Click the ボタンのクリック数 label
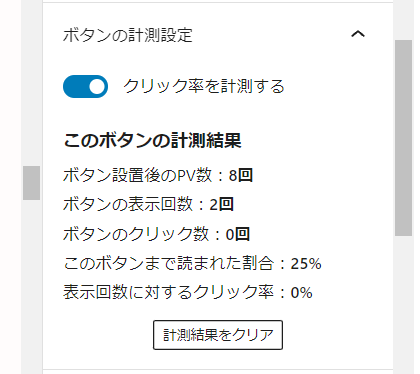The width and height of the screenshot is (420, 374). pyautogui.click(x=136, y=234)
